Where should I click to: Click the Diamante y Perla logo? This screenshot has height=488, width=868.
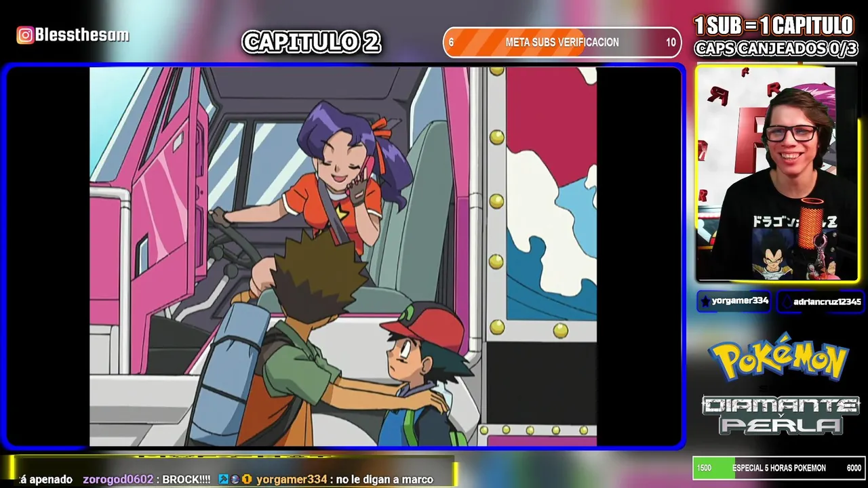click(781, 415)
